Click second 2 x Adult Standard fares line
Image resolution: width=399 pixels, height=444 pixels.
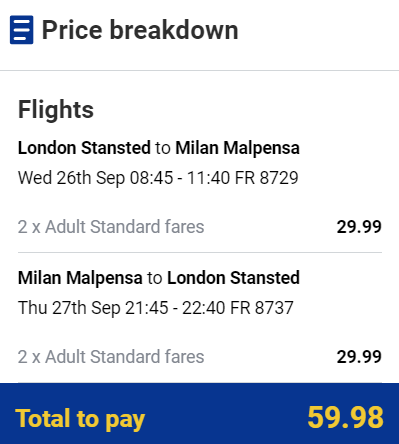(111, 357)
